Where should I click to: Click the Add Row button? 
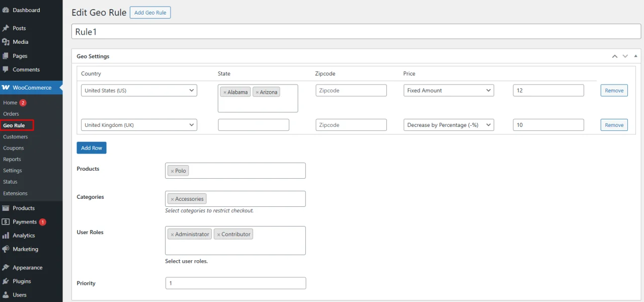tap(92, 148)
